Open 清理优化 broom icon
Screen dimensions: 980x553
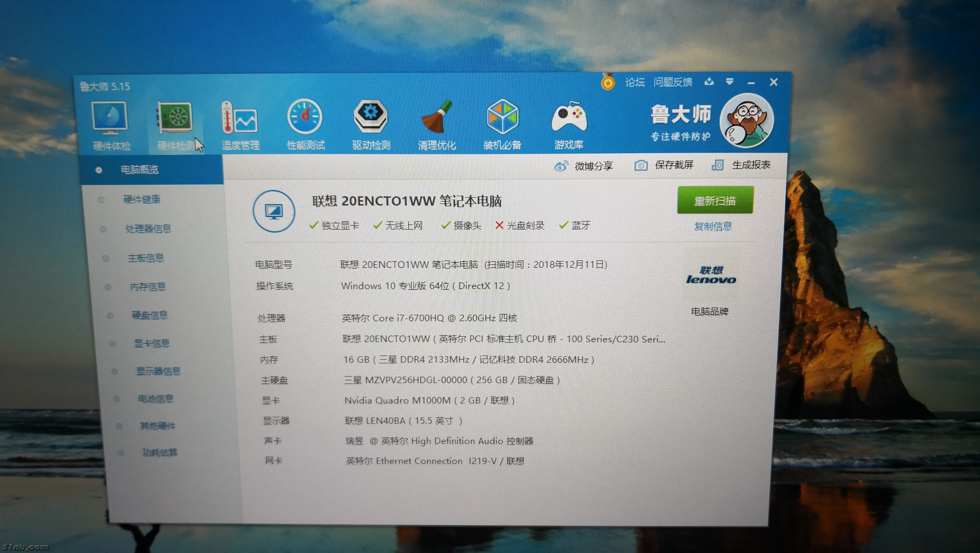(436, 117)
